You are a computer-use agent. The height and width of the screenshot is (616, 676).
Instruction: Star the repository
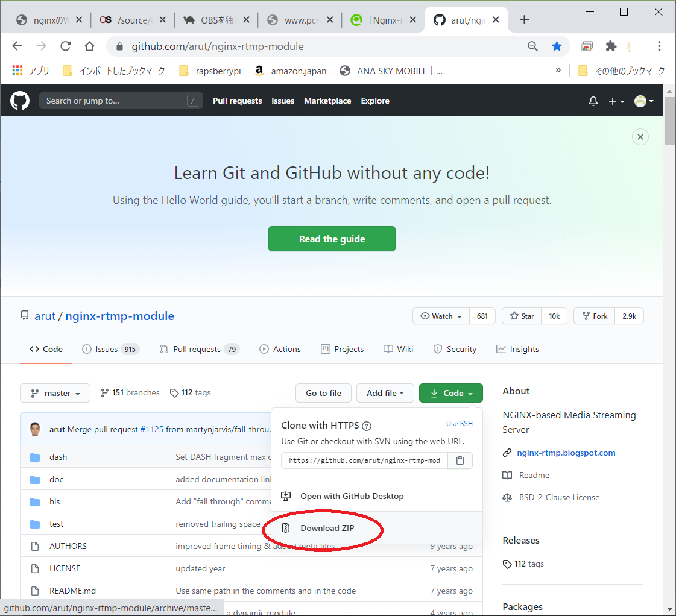pos(522,316)
